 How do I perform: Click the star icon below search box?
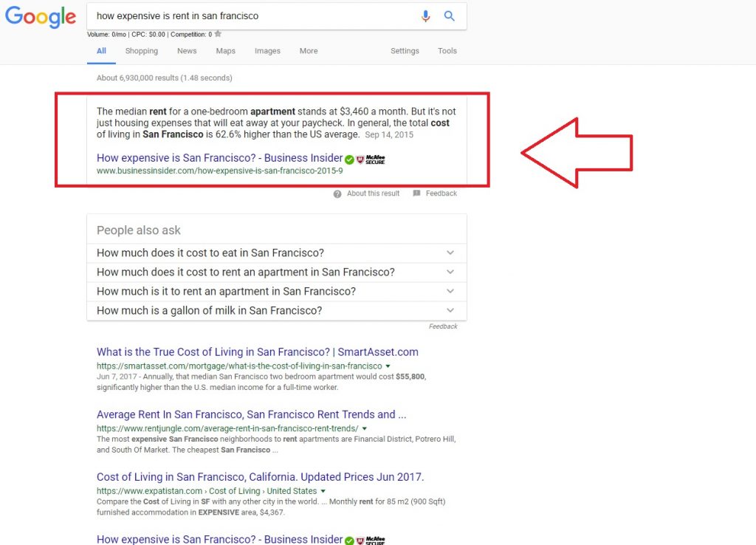pyautogui.click(x=218, y=34)
